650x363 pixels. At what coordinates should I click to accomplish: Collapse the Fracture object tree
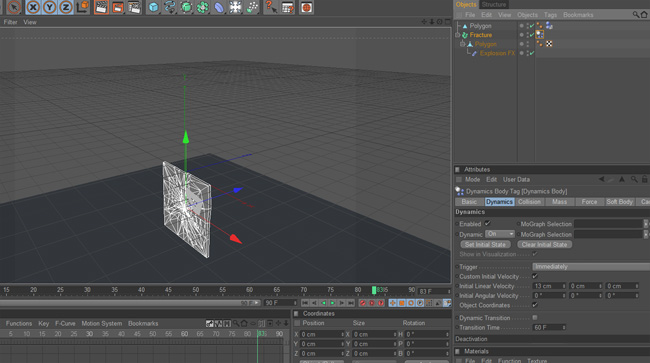point(458,35)
